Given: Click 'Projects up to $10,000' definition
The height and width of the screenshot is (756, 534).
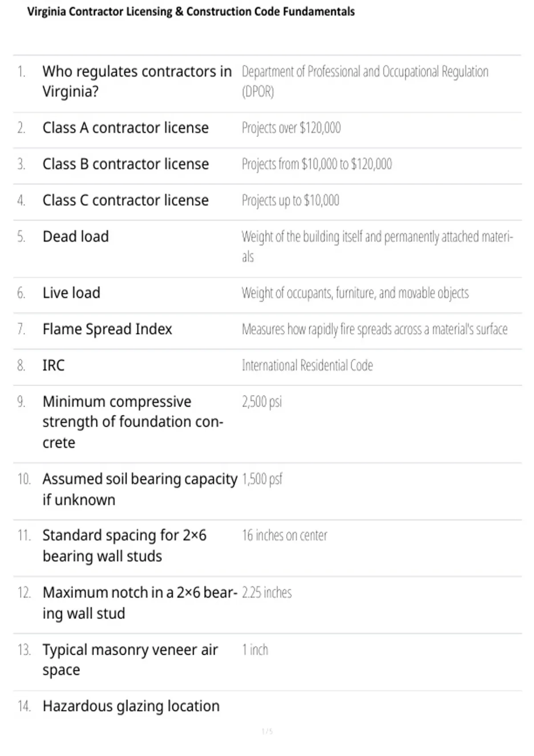Looking at the screenshot, I should [x=290, y=201].
